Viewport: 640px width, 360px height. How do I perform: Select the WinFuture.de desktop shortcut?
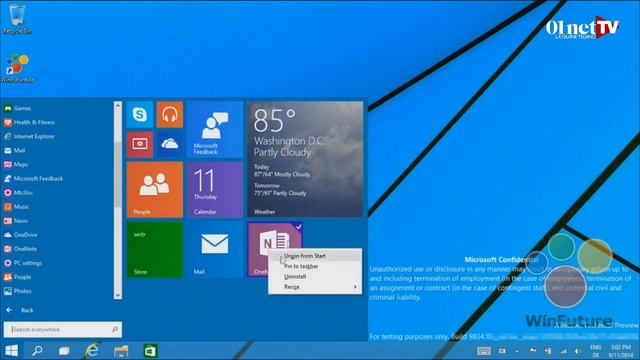coord(17,68)
